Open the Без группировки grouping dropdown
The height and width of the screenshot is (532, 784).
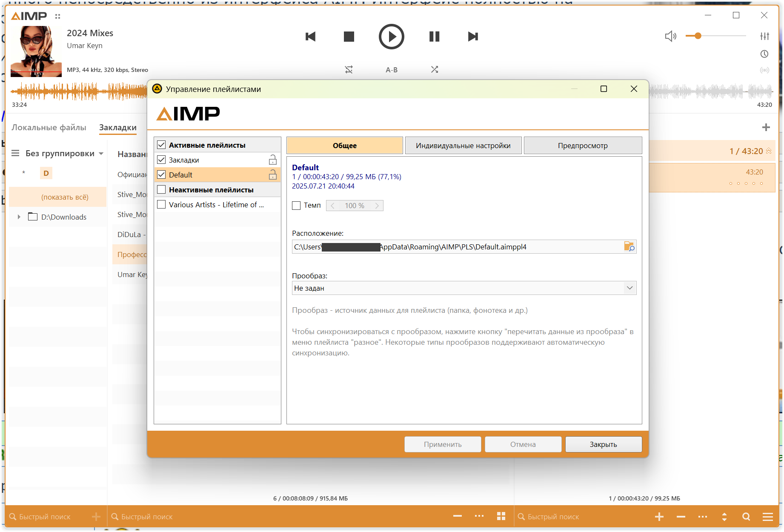[64, 153]
